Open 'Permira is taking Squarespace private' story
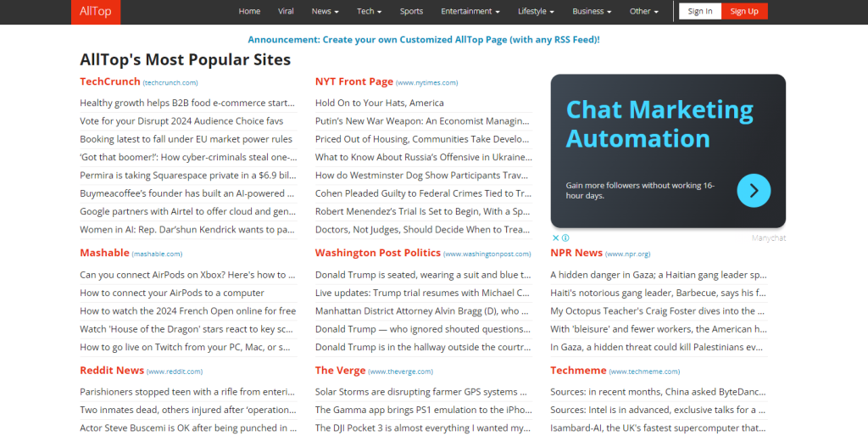868x436 pixels. (188, 175)
